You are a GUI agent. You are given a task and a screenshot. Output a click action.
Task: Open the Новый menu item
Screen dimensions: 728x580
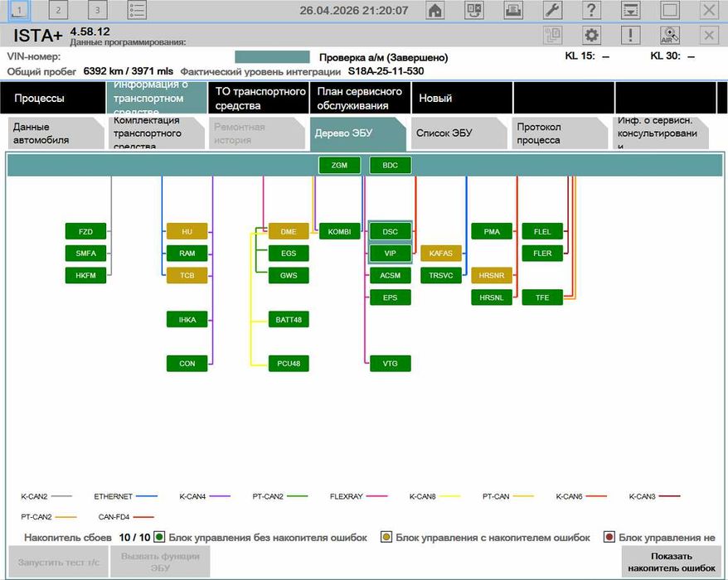(462, 98)
